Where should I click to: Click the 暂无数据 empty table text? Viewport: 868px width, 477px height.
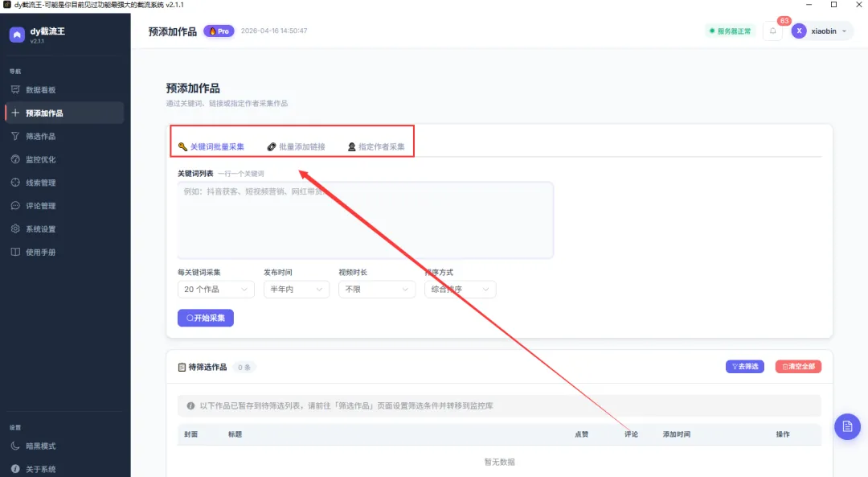[499, 462]
